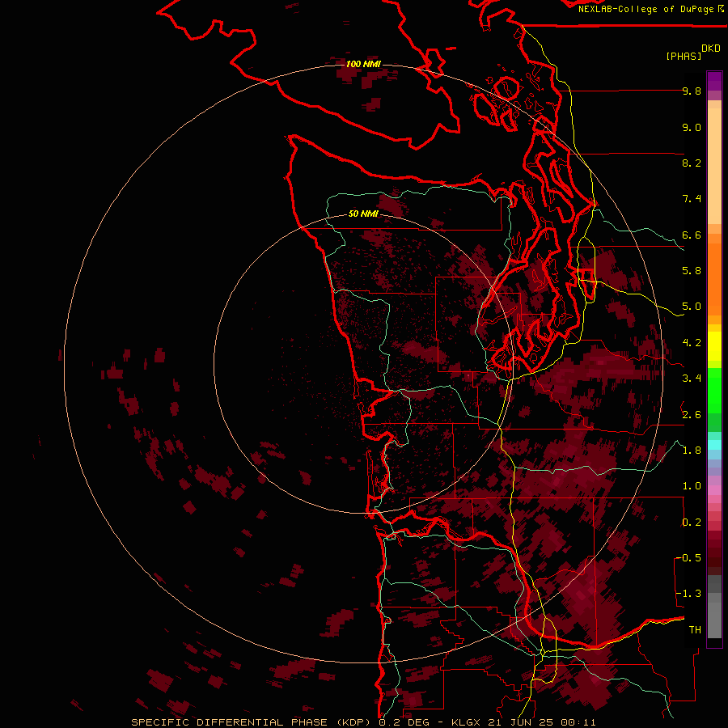Image resolution: width=728 pixels, height=728 pixels.
Task: Click the 6.6 legend value
Action: pyautogui.click(x=692, y=235)
